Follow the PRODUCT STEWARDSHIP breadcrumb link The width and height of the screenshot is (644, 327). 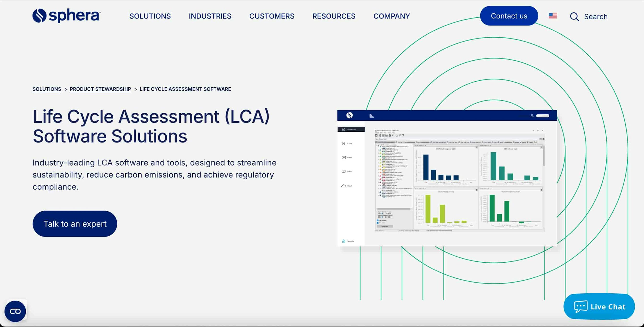click(100, 89)
